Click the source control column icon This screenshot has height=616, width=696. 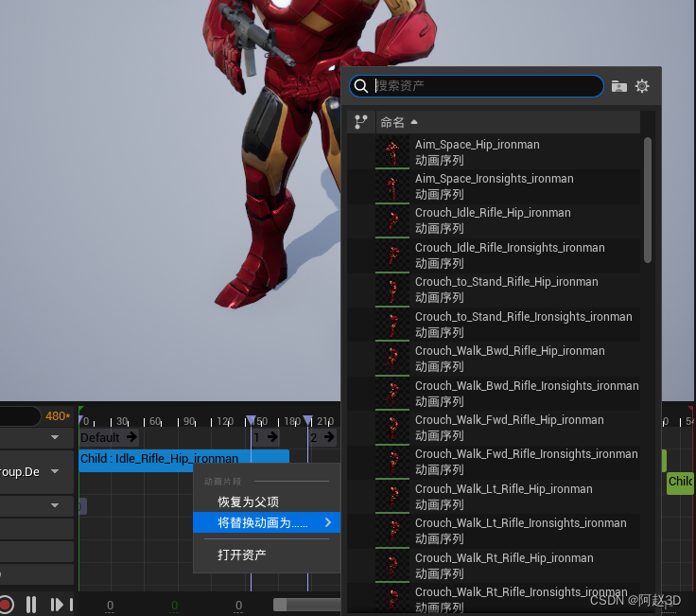(361, 122)
